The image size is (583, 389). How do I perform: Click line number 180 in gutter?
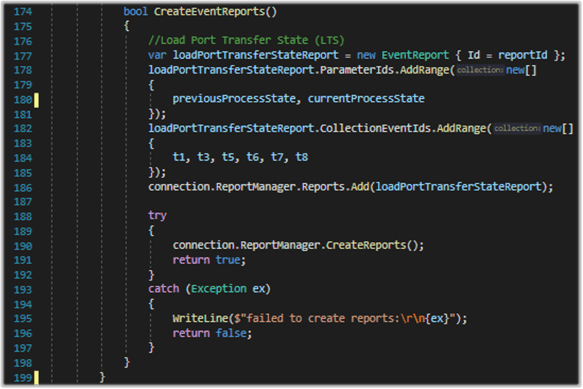pyautogui.click(x=23, y=100)
